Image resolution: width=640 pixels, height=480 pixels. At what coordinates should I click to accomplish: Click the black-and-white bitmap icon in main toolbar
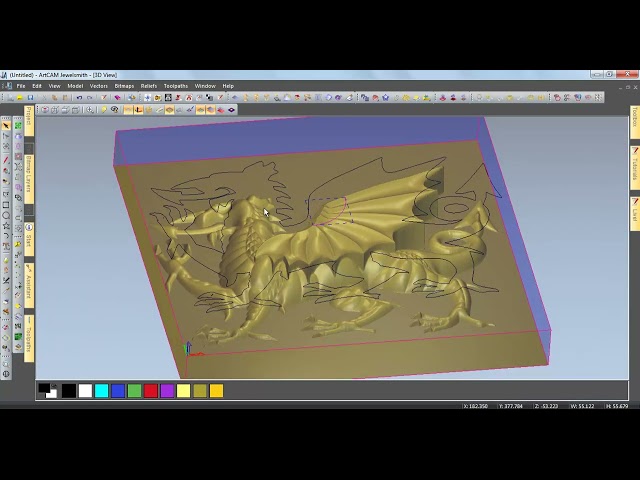[168, 98]
